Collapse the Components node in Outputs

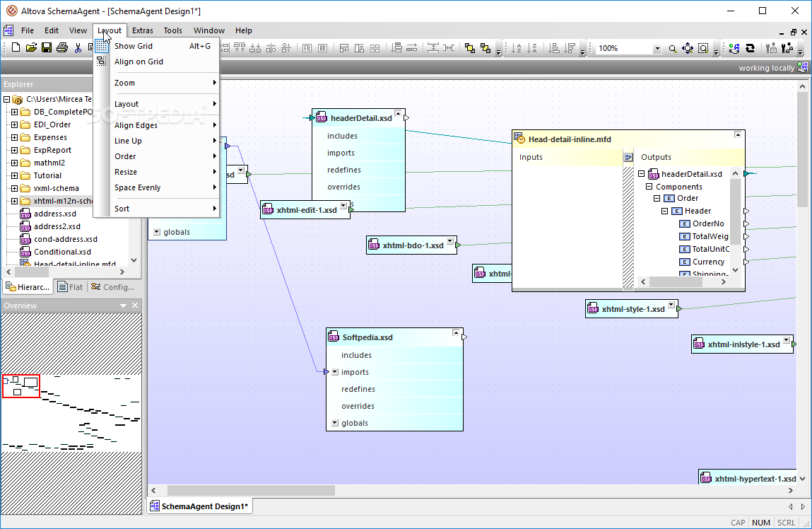pos(649,187)
